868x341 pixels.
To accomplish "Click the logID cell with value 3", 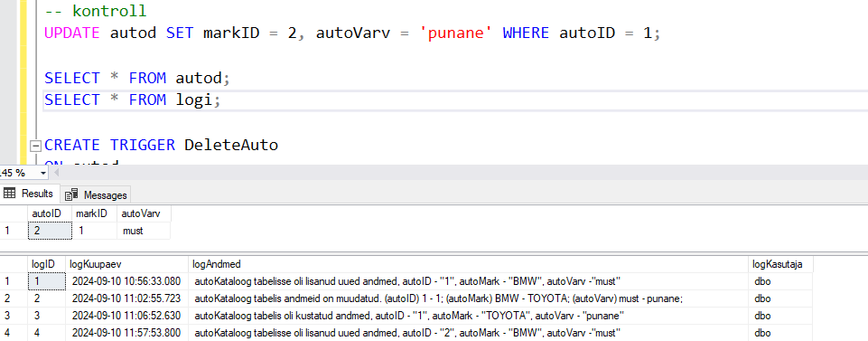I will pyautogui.click(x=46, y=316).
